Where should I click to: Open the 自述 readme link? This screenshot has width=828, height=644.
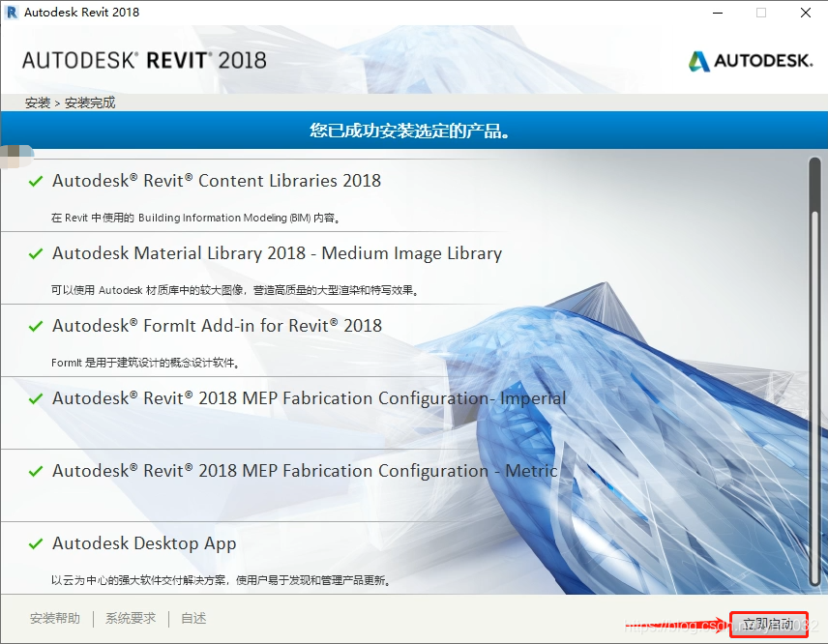192,618
